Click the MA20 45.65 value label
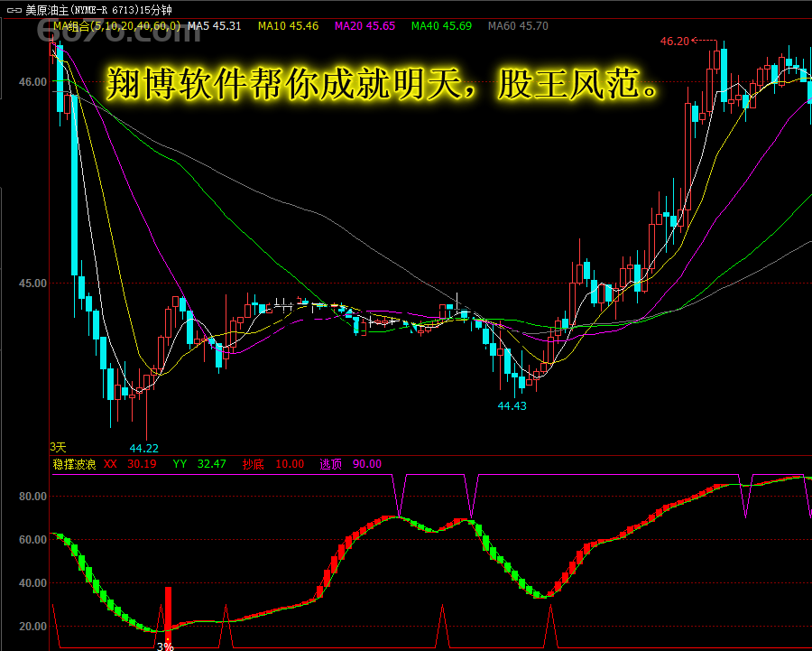812x651 pixels. tap(364, 26)
